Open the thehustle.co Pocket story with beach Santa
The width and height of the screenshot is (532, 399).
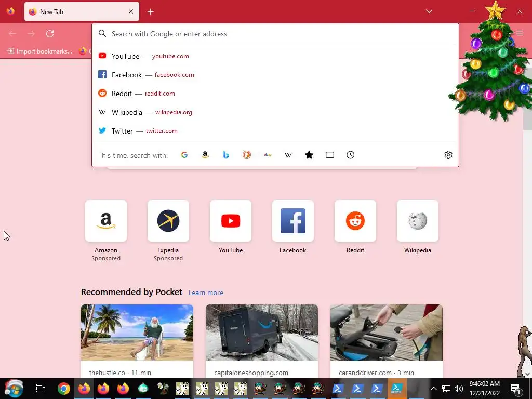(137, 341)
